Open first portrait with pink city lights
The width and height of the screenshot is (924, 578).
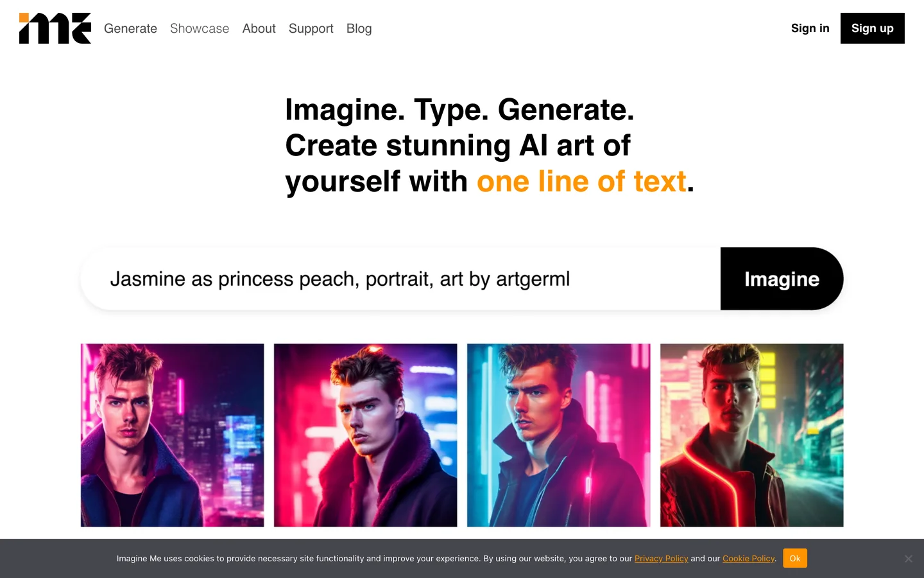[172, 435]
